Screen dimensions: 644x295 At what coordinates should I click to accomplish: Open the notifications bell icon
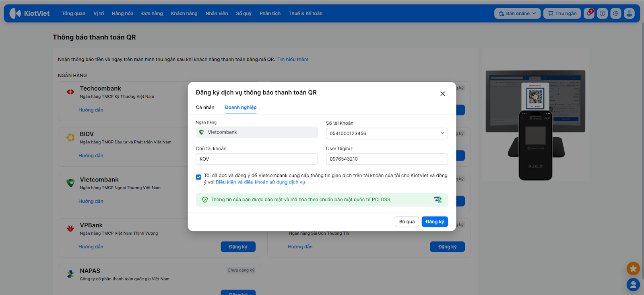tap(589, 13)
